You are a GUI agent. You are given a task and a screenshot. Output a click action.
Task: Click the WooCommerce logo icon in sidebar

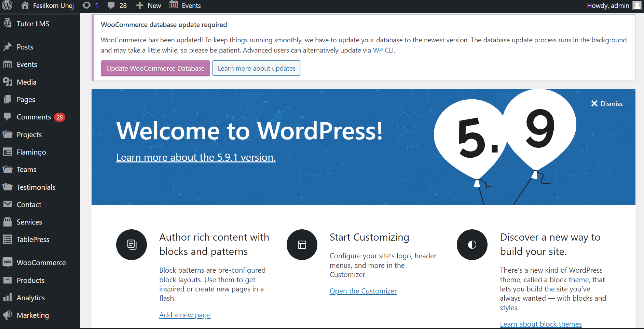8,262
